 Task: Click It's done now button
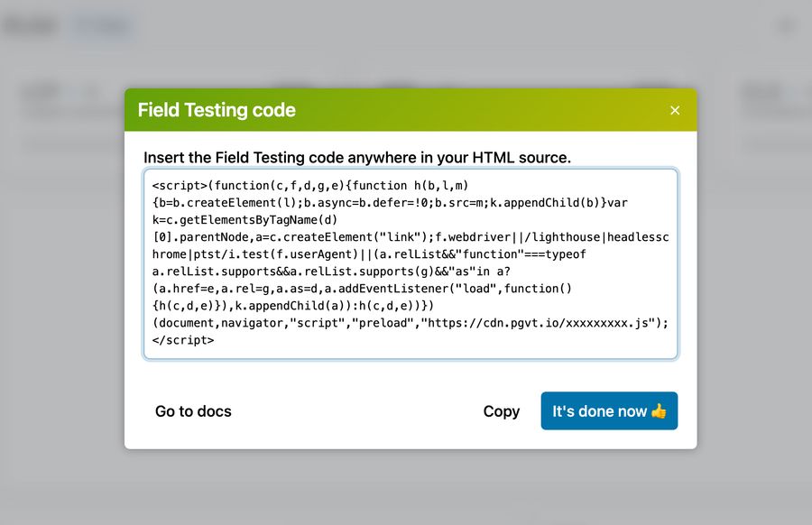pos(609,410)
